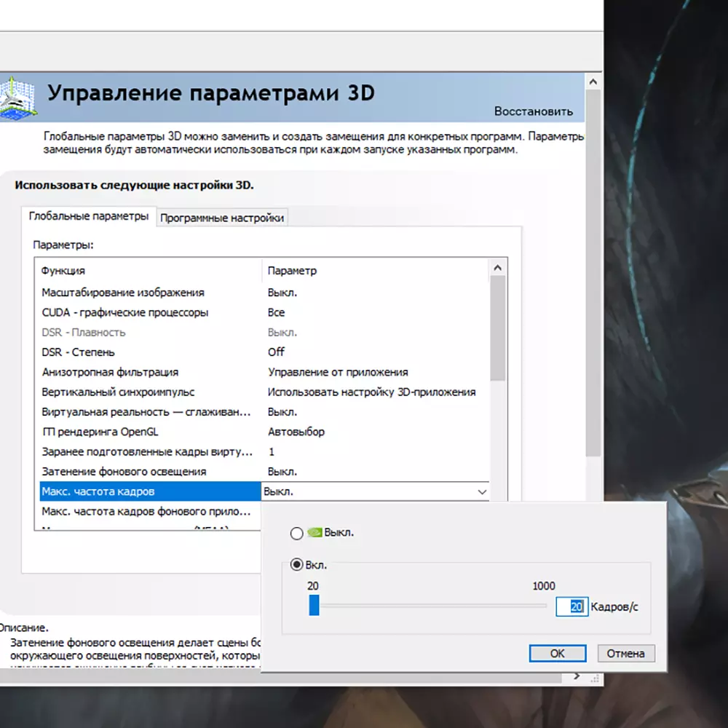Click the horizontal scrollbar right arrow
This screenshot has height=728, width=728.
[x=577, y=676]
